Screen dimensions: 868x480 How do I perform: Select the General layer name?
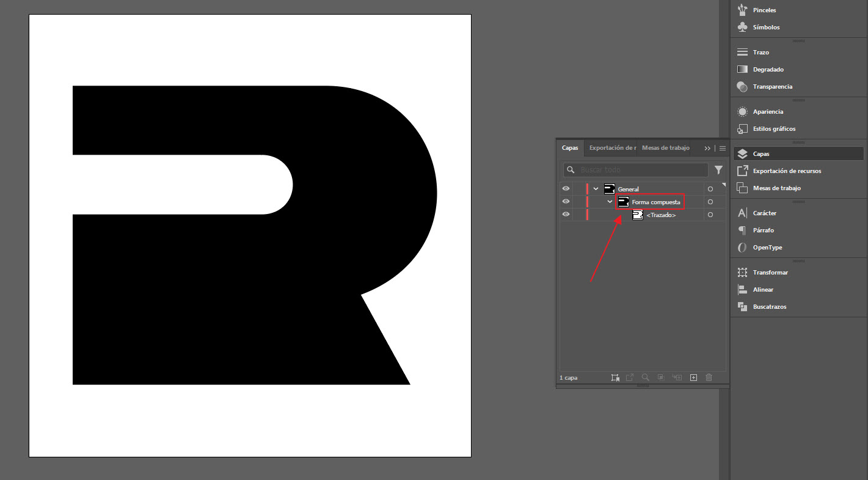point(629,190)
